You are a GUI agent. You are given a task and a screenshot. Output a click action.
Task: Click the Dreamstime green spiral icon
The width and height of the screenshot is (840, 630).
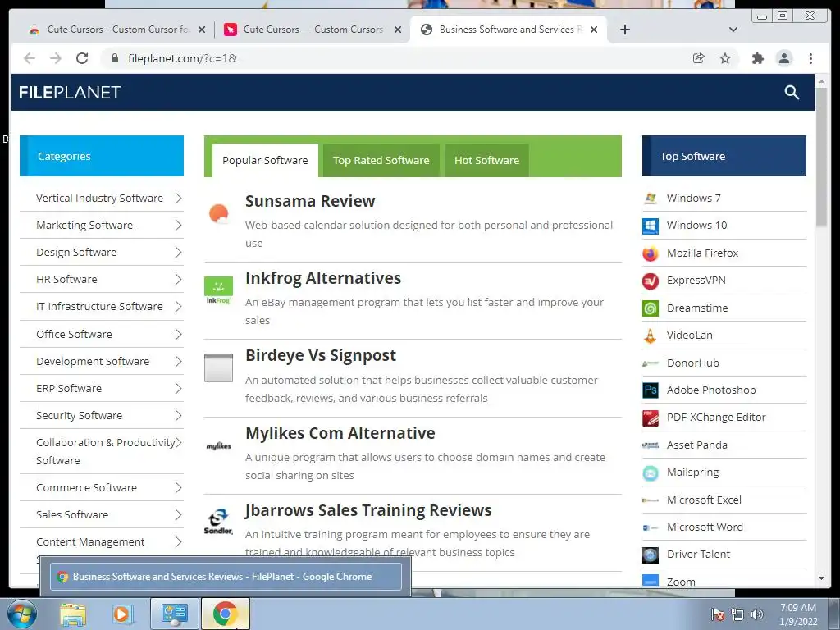click(x=651, y=308)
